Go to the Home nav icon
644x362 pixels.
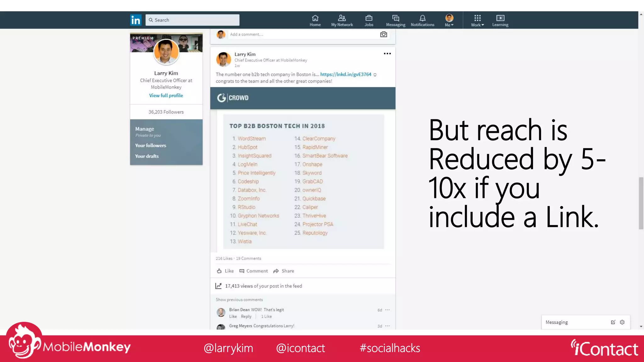click(315, 21)
